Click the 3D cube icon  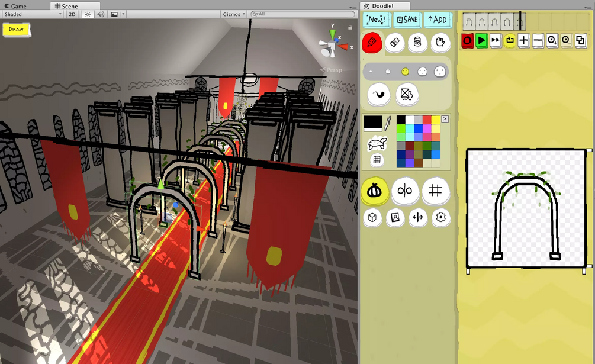click(372, 218)
